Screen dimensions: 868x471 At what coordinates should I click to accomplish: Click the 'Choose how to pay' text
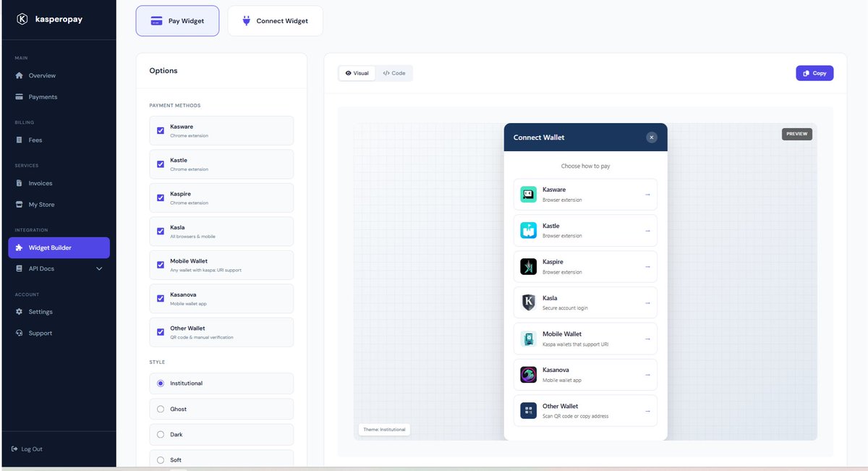pyautogui.click(x=585, y=166)
